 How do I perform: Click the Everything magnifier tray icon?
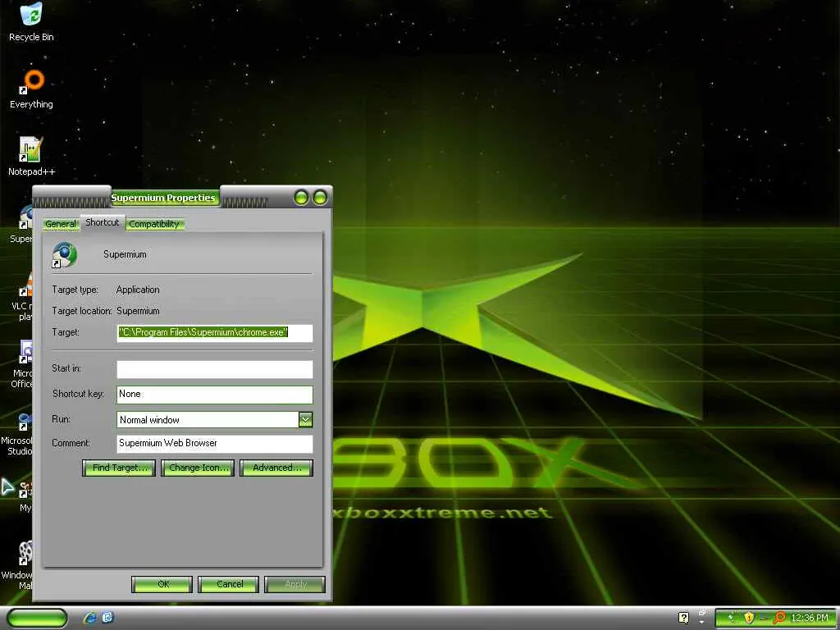tap(779, 618)
